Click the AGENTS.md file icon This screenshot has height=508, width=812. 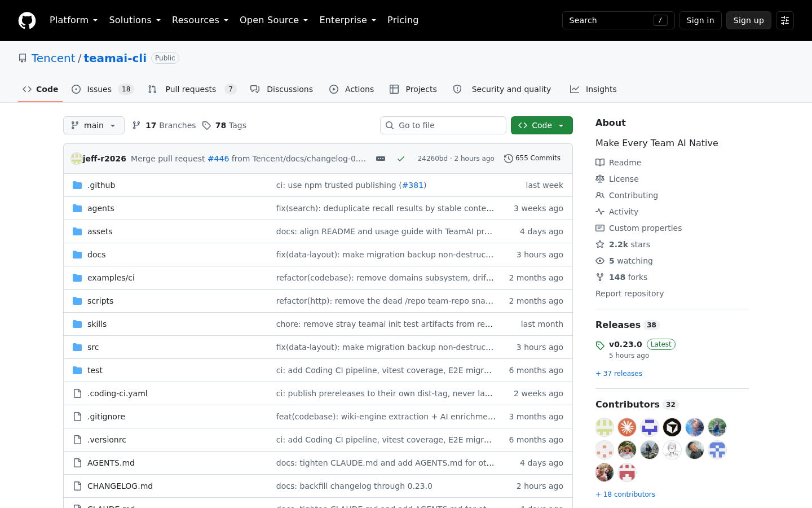[x=77, y=463]
